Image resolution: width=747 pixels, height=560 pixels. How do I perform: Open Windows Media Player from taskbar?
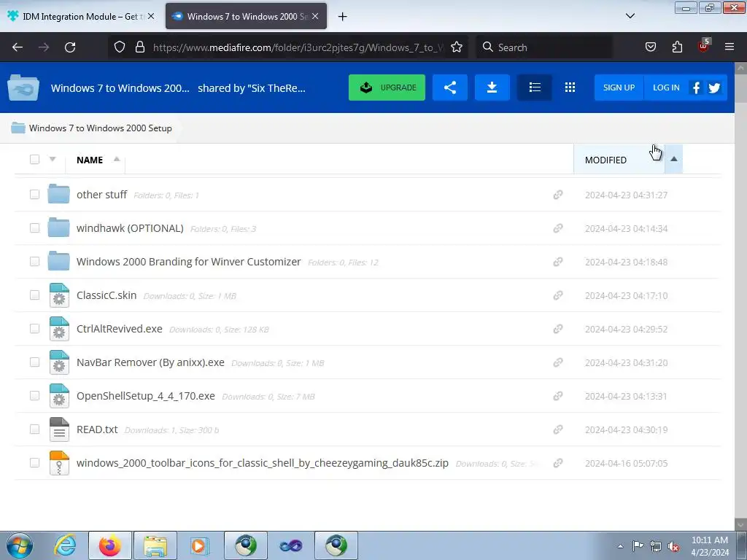point(198,545)
